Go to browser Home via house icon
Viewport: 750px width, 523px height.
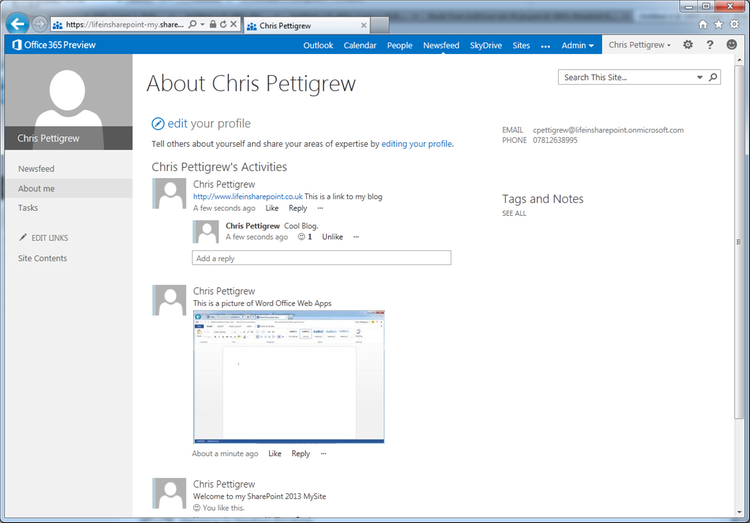coord(703,24)
